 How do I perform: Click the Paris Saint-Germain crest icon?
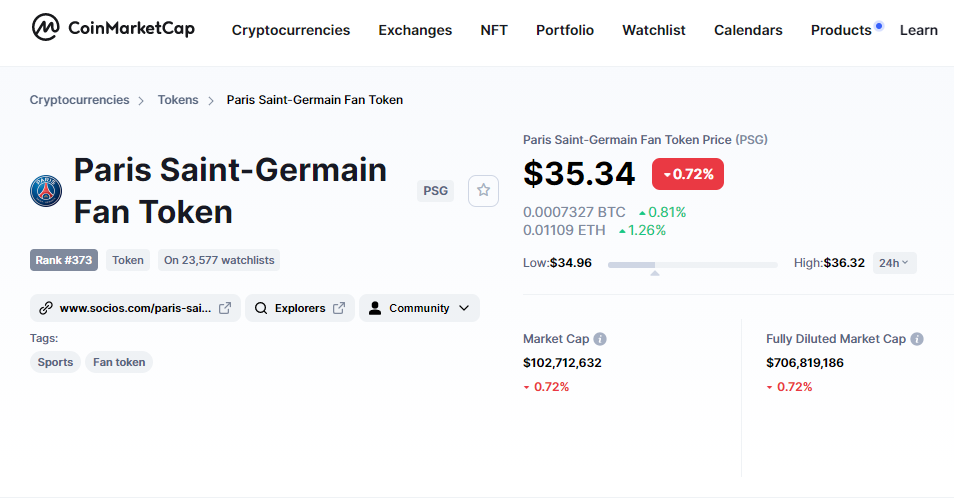46,190
